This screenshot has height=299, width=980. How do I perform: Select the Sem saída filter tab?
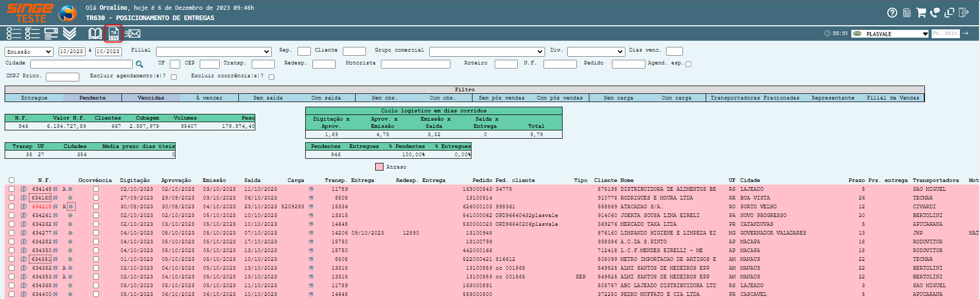pos(268,98)
